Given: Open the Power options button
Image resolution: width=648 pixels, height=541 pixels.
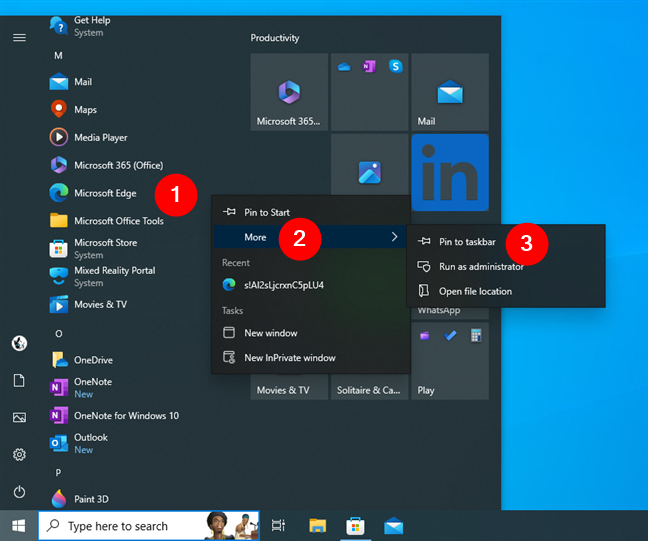Looking at the screenshot, I should click(19, 492).
